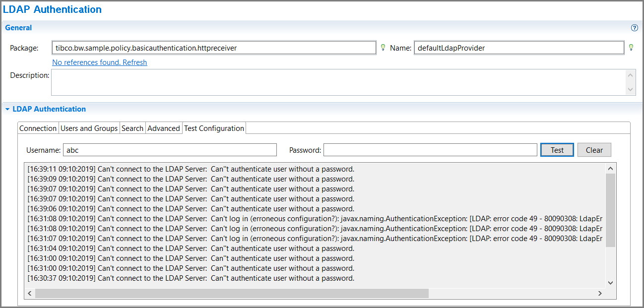The height and width of the screenshot is (308, 644).
Task: Click the No references found. Refresh link
Action: click(100, 62)
